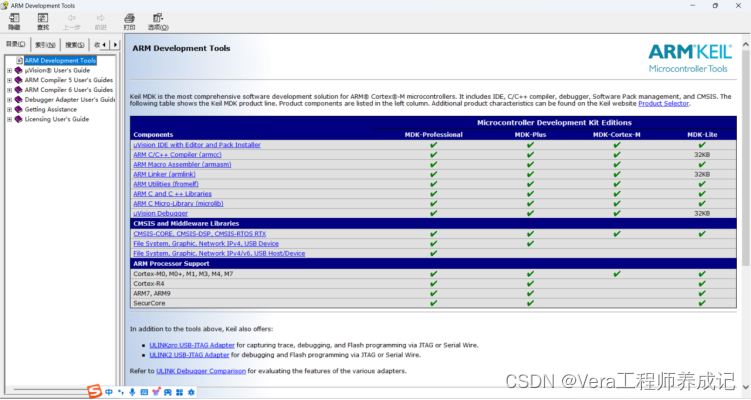Click the µVision User's Guide book icon
The width and height of the screenshot is (751, 400).
coord(19,70)
